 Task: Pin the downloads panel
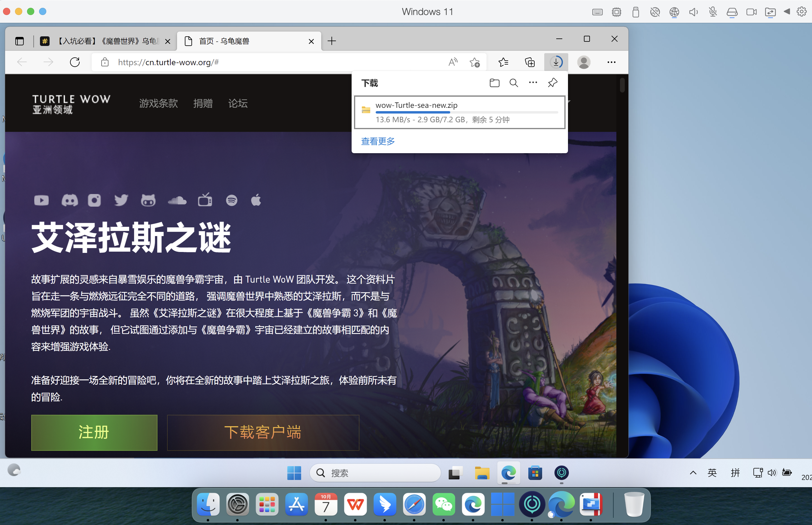(552, 83)
